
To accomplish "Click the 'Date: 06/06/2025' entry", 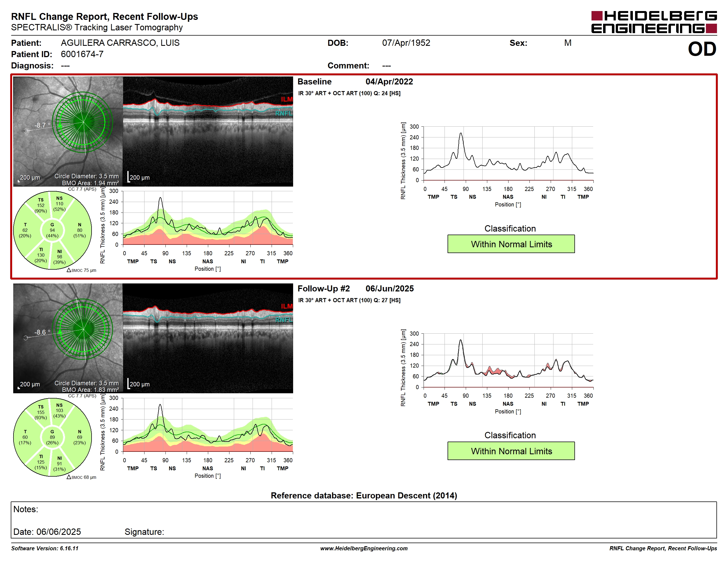I will click(x=47, y=532).
